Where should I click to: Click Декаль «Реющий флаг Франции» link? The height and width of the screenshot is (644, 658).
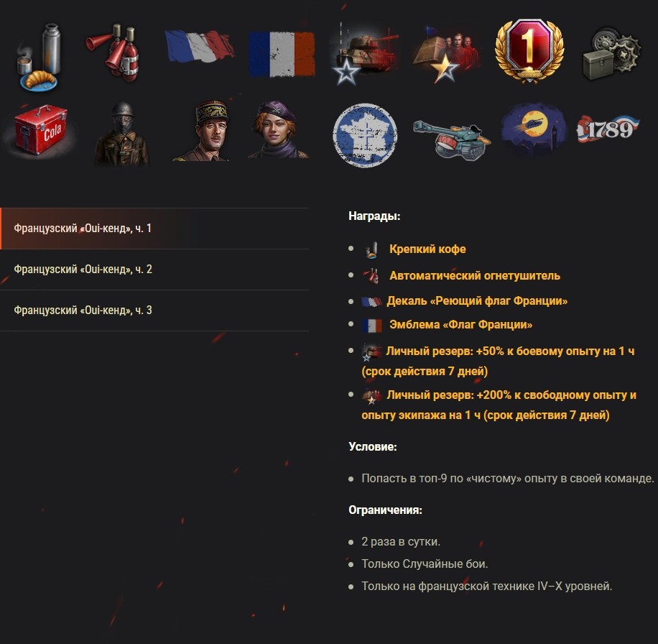point(477,301)
